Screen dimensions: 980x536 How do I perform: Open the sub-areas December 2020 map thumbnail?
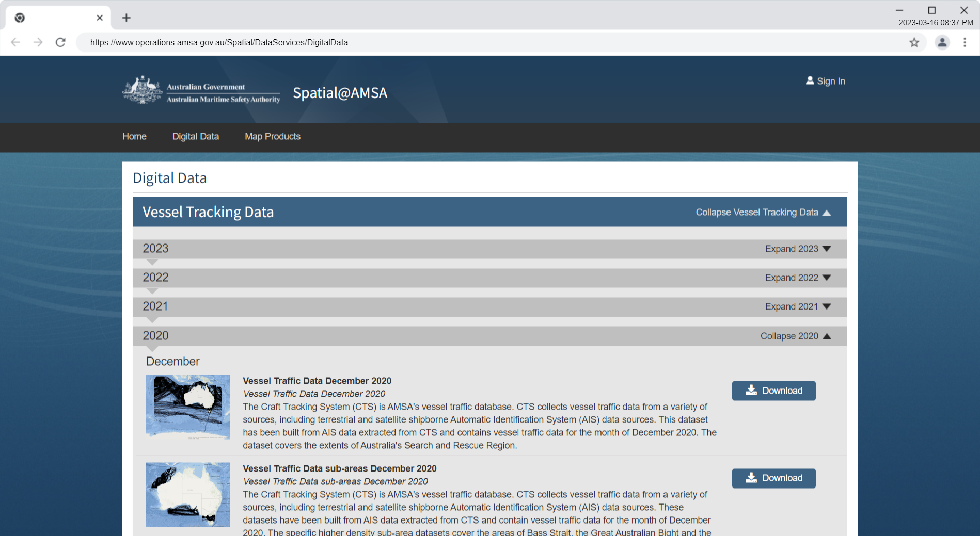(x=188, y=494)
